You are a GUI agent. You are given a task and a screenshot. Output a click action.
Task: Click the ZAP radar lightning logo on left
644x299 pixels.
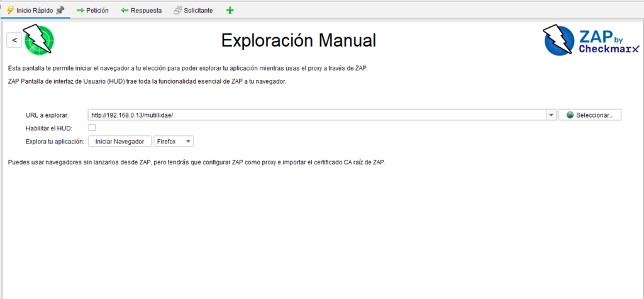[x=39, y=40]
